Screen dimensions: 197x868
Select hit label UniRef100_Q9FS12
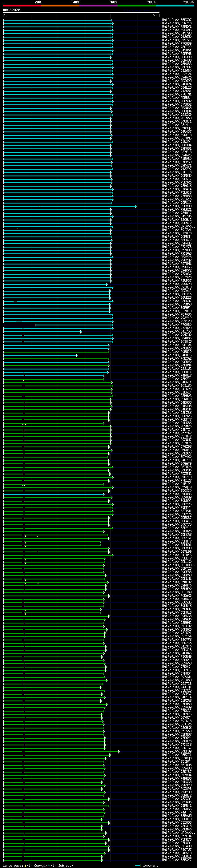point(177,203)
